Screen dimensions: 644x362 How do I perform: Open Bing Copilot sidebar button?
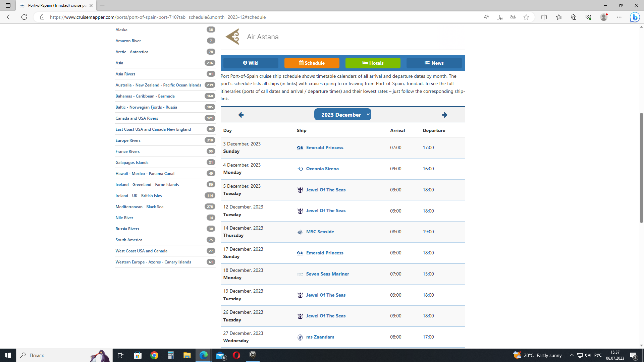(635, 17)
